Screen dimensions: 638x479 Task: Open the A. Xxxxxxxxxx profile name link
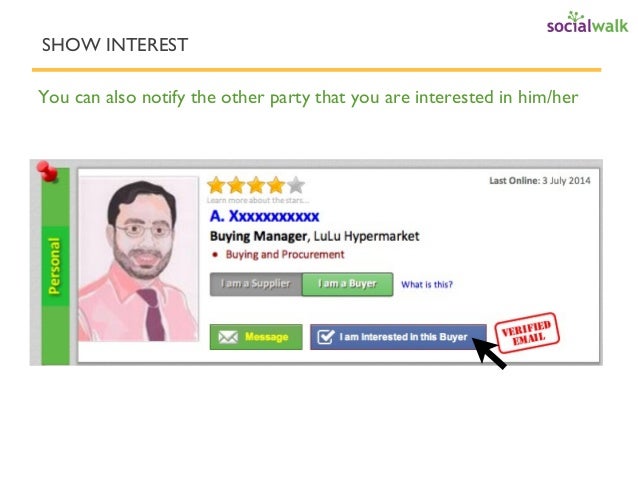click(264, 216)
